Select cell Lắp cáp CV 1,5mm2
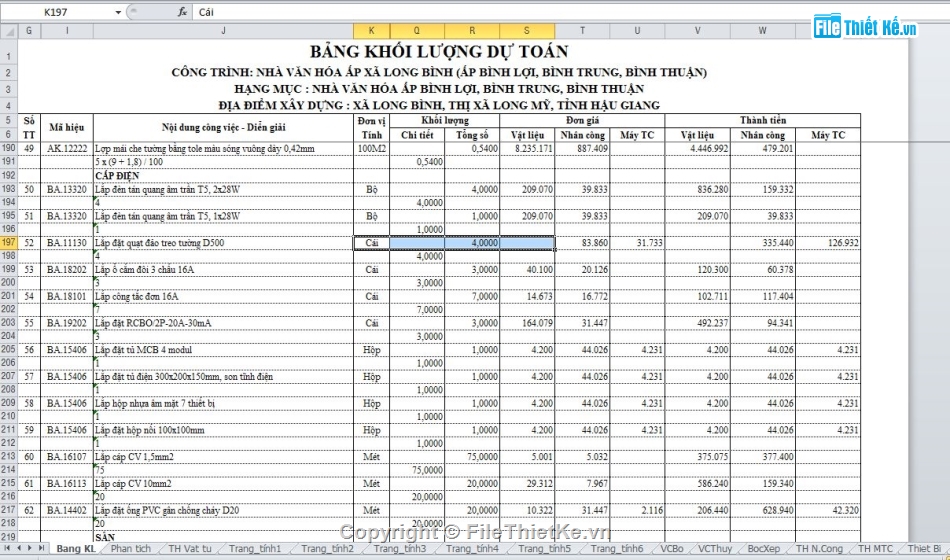Viewport: 950px width, 560px height. click(223, 456)
